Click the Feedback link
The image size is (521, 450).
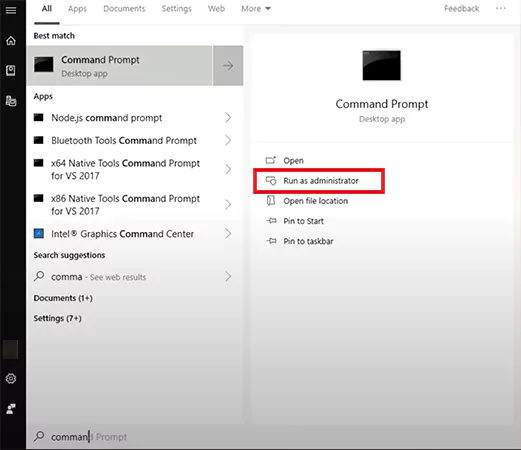[x=462, y=9]
